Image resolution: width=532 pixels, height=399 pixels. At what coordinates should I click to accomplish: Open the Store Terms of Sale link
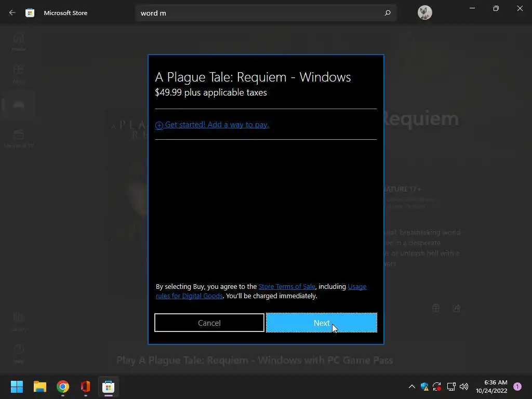[287, 286]
